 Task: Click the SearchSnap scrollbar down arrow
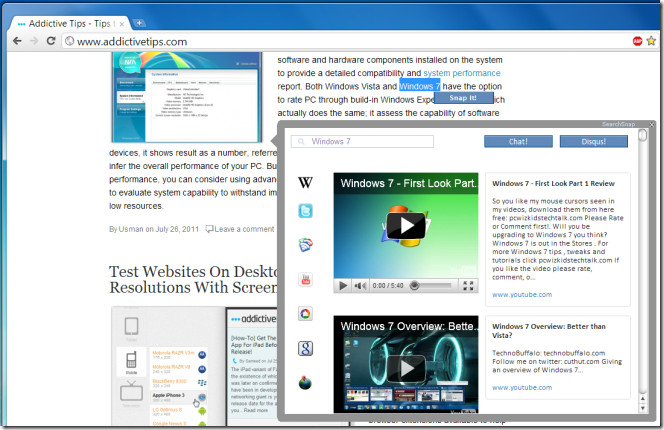coord(642,408)
